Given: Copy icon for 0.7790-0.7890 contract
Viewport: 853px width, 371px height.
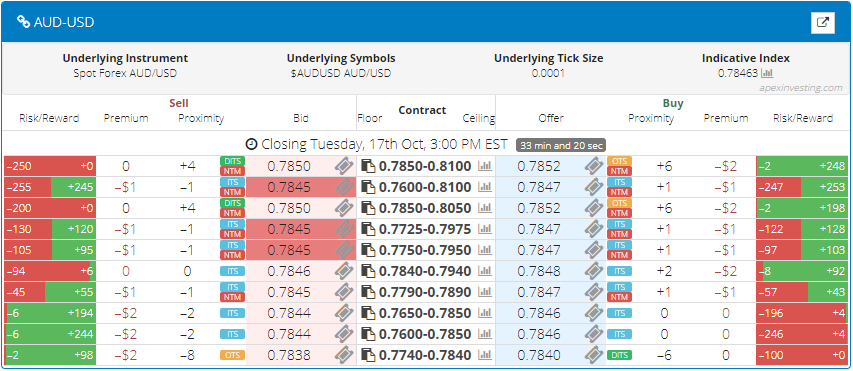Looking at the screenshot, I should tap(369, 292).
